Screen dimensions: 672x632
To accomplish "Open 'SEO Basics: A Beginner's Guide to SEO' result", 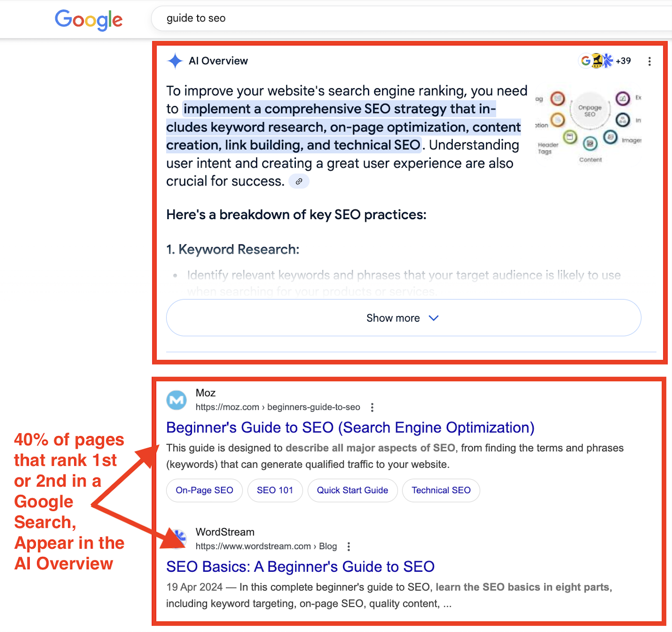I will [300, 567].
